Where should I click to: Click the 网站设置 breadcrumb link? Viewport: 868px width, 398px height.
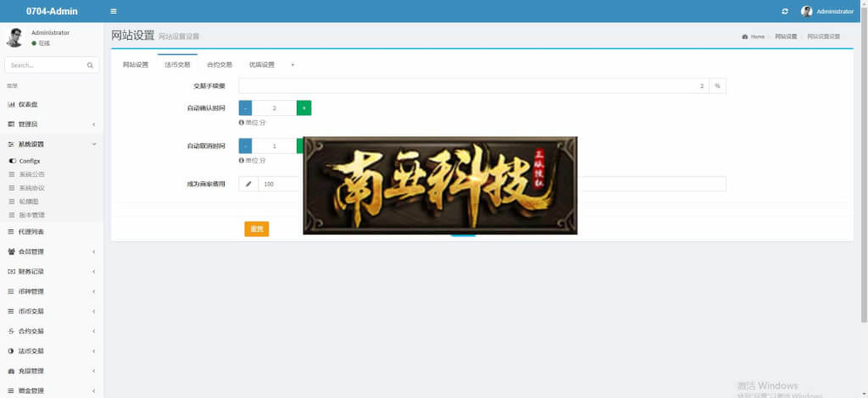[786, 36]
